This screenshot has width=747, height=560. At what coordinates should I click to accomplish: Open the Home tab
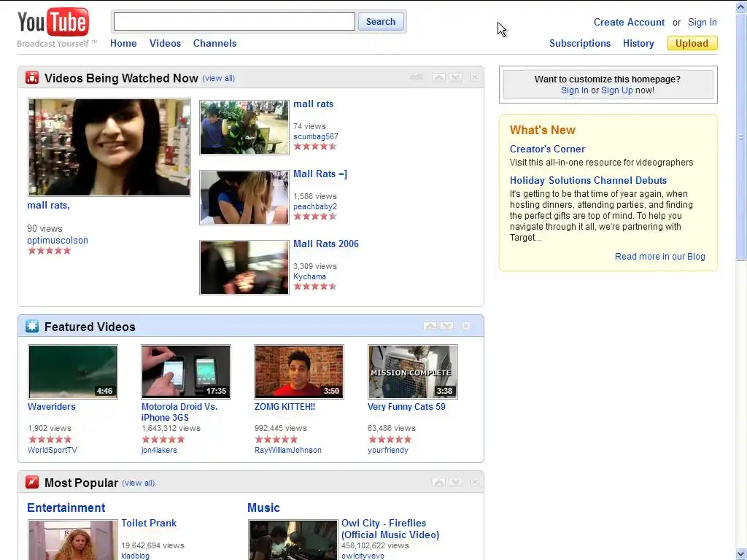pyautogui.click(x=123, y=43)
